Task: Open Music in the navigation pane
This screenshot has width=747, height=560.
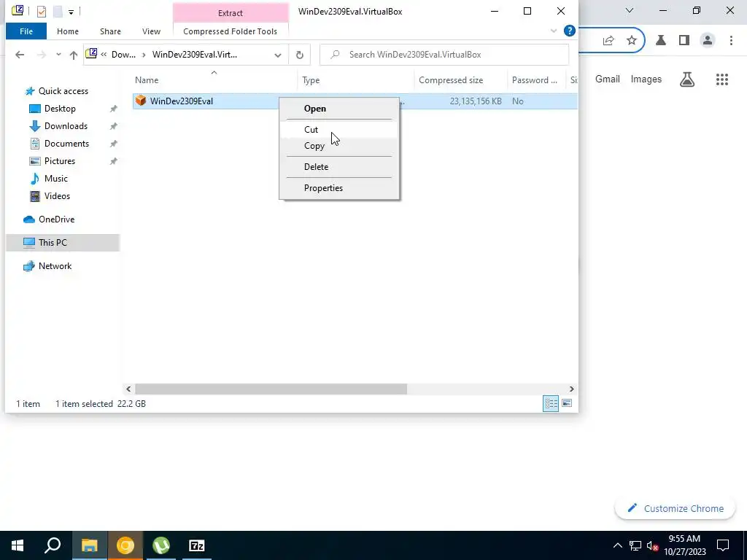Action: pos(55,179)
